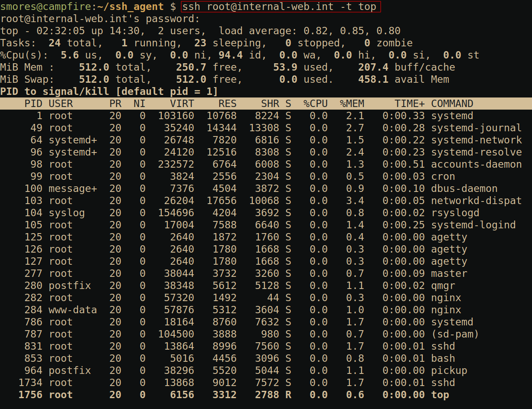Click the rsyslogd process entry
The width and height of the screenshot is (532, 409).
pyautogui.click(x=455, y=213)
